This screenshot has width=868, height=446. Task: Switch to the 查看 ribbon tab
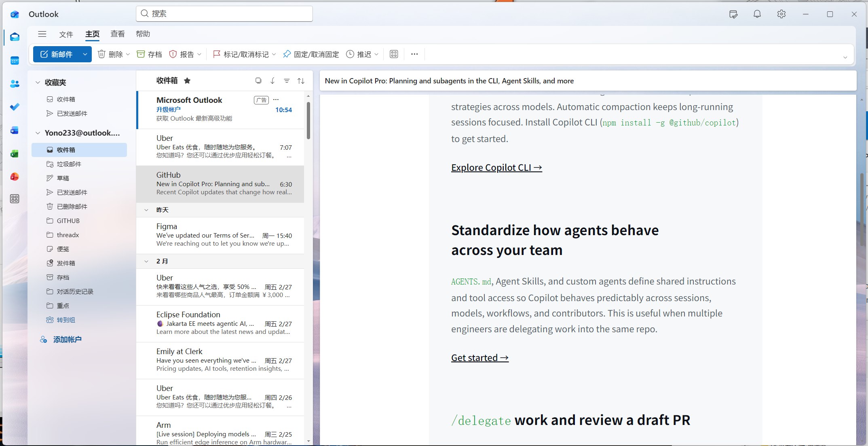coord(118,34)
